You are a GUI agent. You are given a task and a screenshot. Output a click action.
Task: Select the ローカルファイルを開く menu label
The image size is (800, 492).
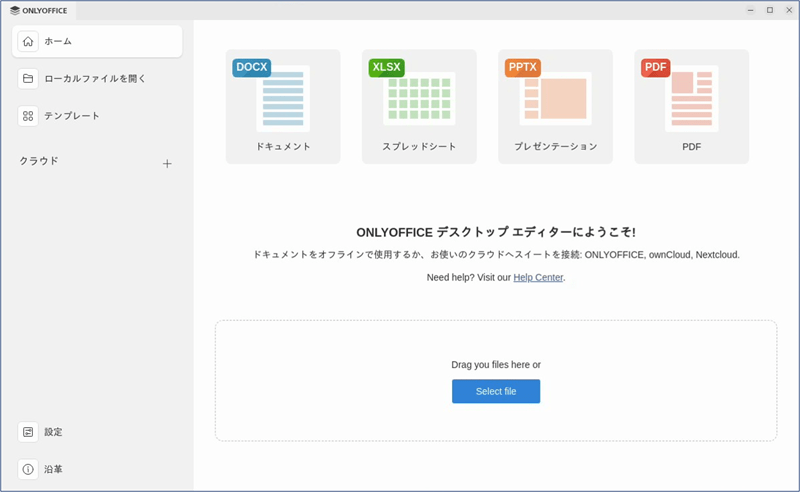click(x=95, y=79)
